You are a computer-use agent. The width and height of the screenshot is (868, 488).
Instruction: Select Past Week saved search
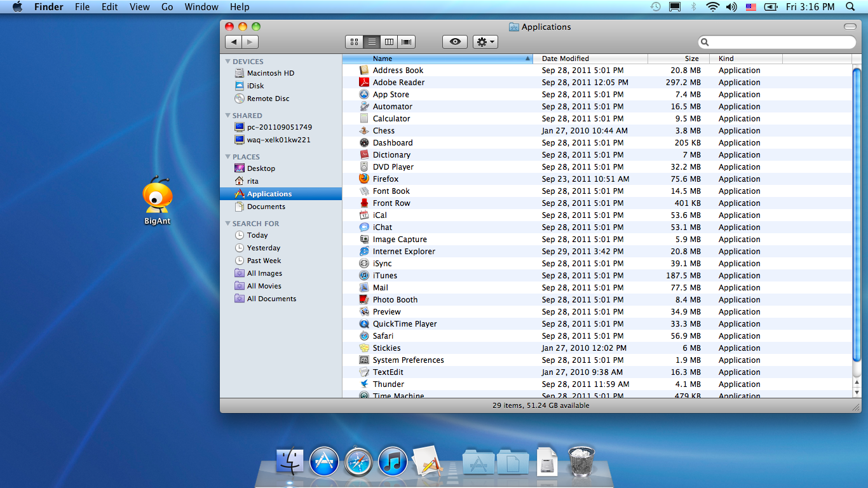[264, 261]
